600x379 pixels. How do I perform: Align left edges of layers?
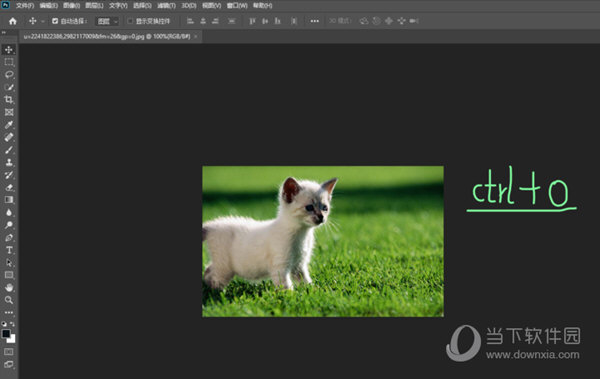point(190,21)
